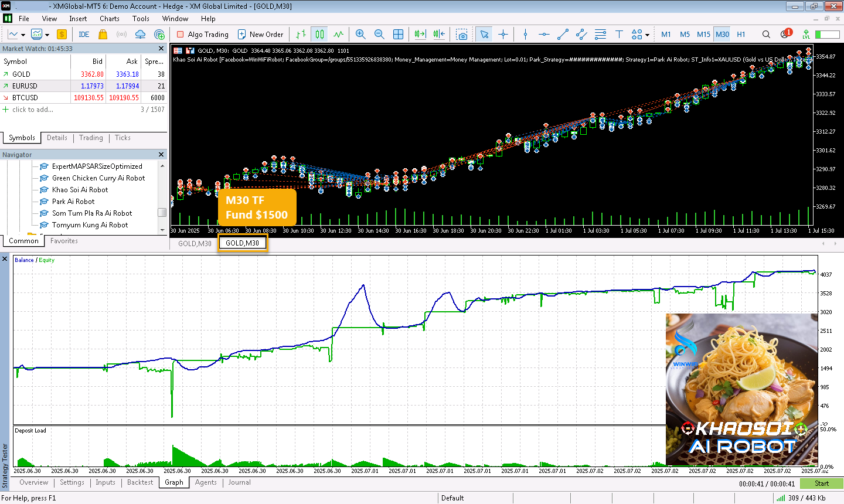Screen dimensions: 844x504
Task: Switch to M1 timeframe
Action: point(666,34)
